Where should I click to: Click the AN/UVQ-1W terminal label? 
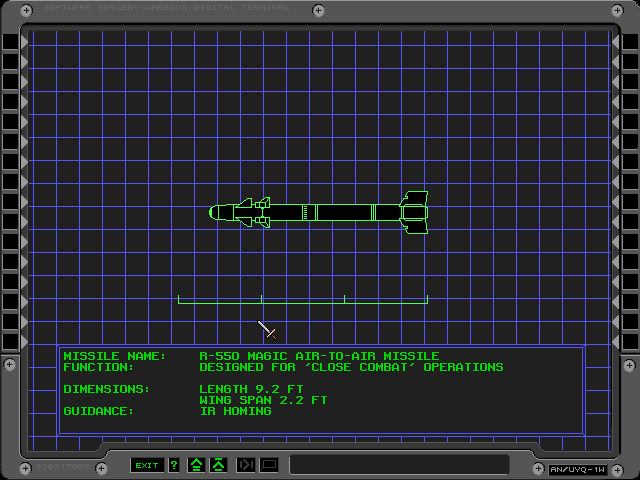[x=578, y=469]
